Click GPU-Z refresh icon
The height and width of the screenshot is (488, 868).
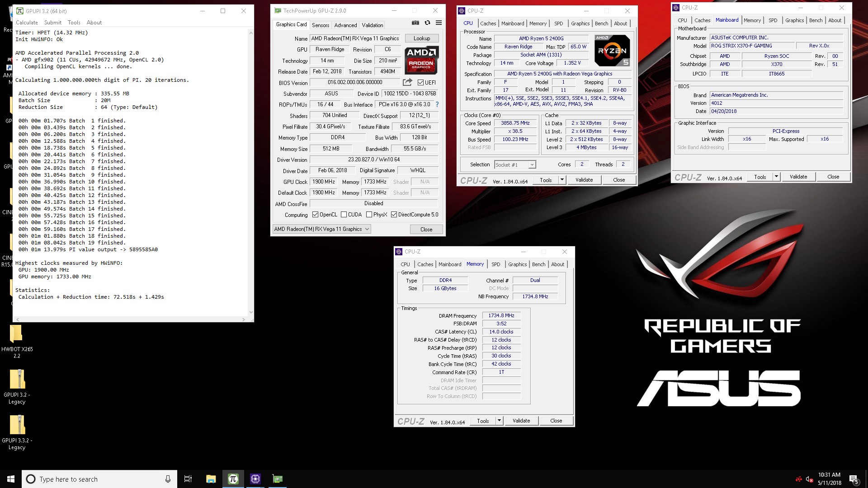[x=427, y=23]
